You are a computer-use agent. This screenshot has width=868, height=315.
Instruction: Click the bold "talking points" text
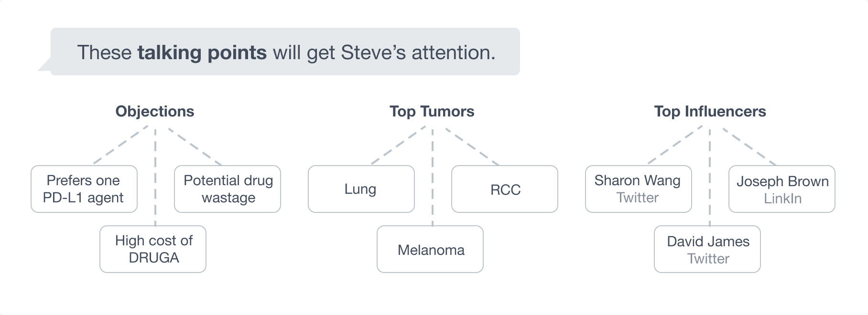click(x=202, y=52)
